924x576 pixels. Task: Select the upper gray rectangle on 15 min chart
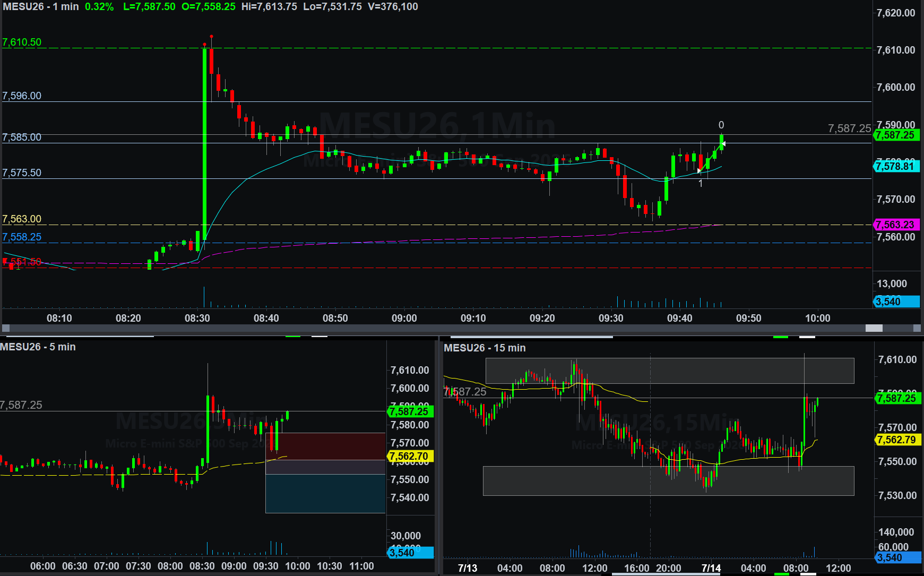coord(670,371)
